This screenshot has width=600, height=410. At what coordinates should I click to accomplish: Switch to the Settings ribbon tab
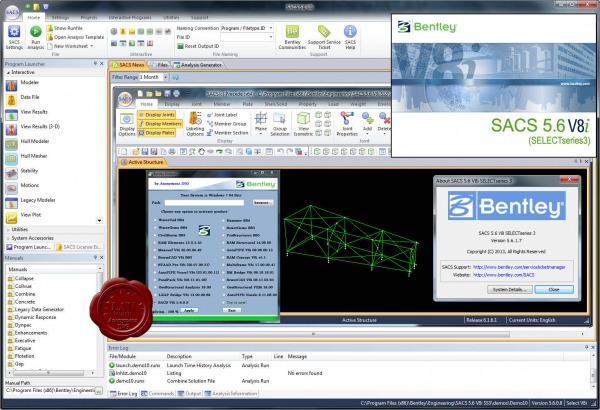click(60, 18)
